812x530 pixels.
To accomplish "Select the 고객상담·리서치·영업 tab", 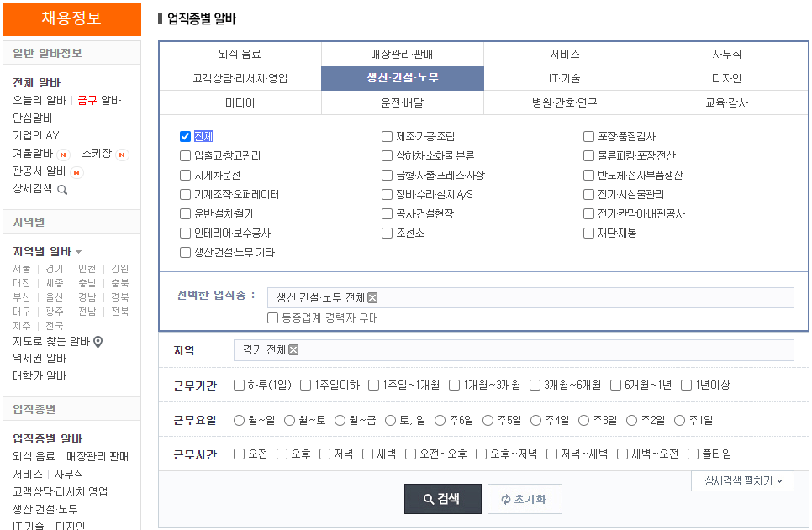I will 240,78.
